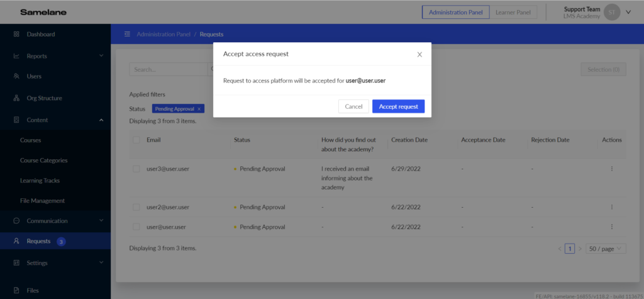Expand the Reports sidebar section
This screenshot has height=299, width=644.
(101, 56)
